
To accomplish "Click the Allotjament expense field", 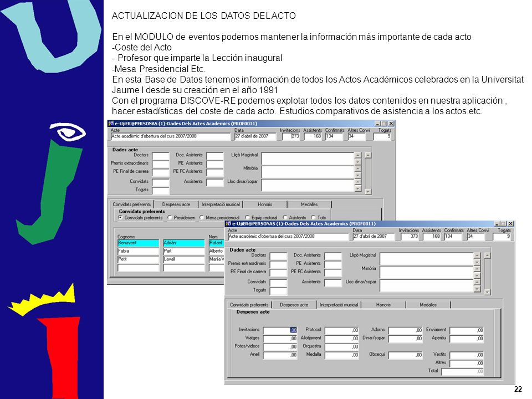I will (x=342, y=338).
